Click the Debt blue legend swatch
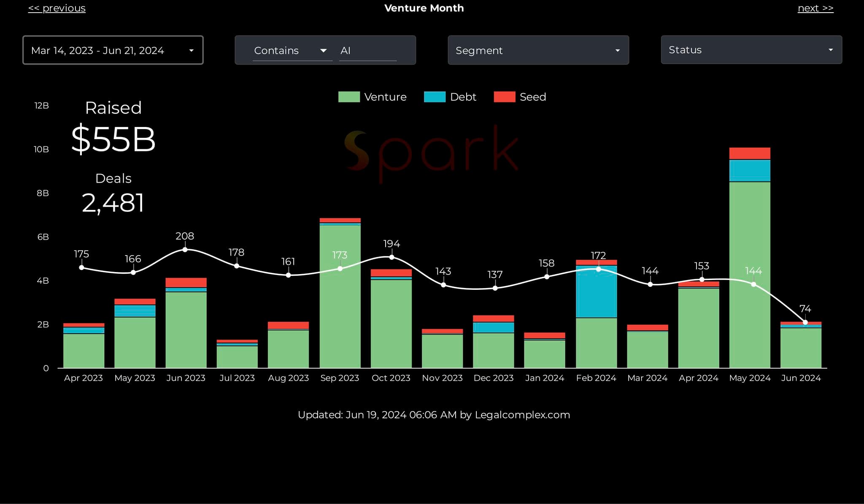This screenshot has width=864, height=504. coord(435,97)
